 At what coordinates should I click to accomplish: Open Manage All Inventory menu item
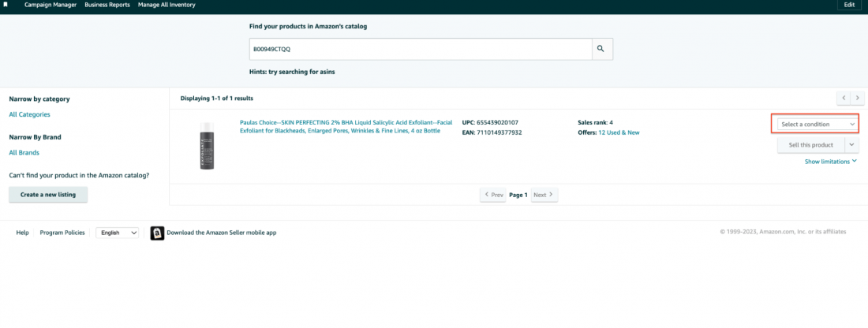(x=166, y=5)
